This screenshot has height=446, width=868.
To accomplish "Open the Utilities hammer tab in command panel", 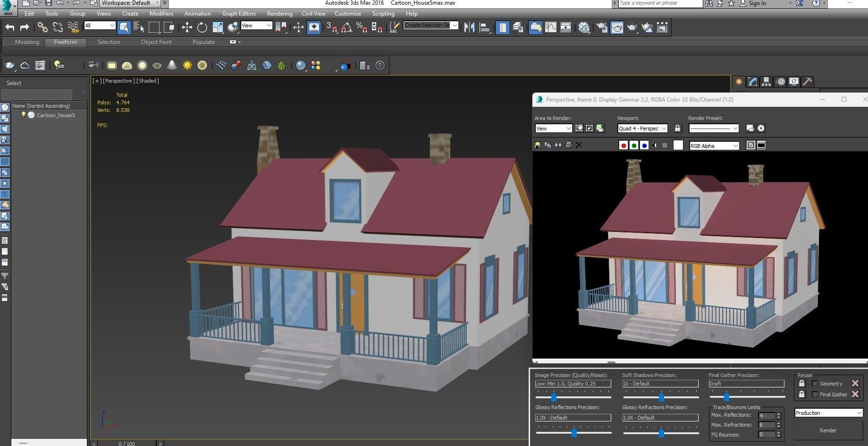I will coord(808,82).
